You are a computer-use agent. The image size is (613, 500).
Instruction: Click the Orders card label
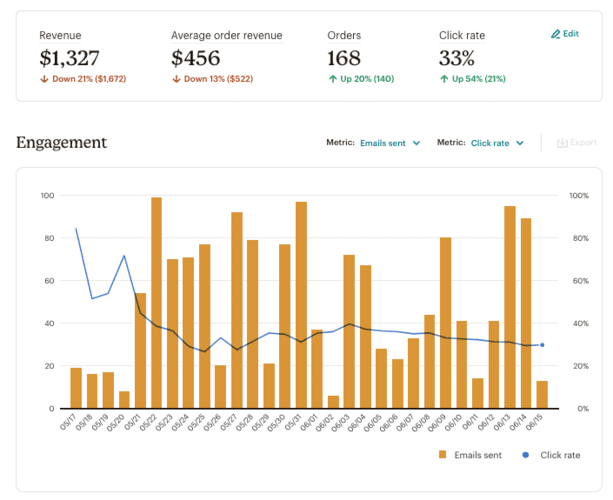pyautogui.click(x=344, y=36)
